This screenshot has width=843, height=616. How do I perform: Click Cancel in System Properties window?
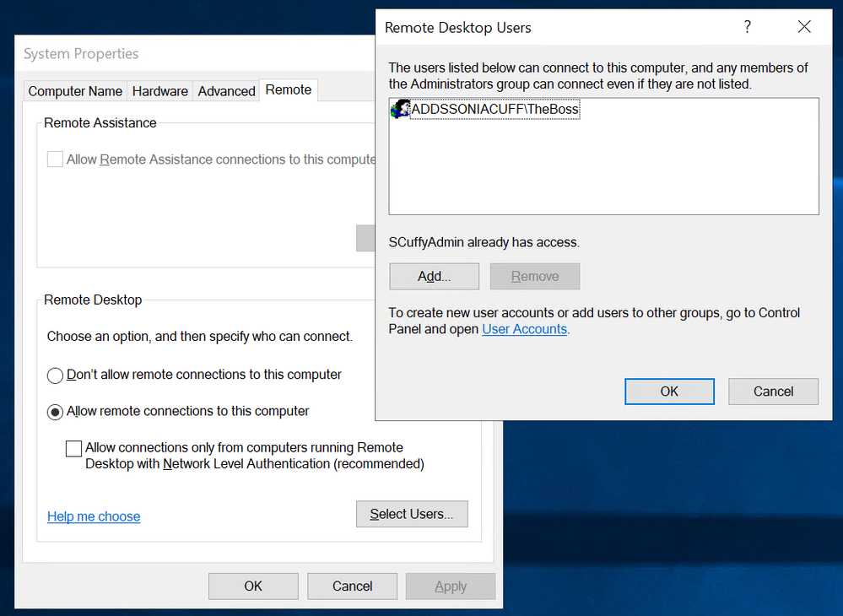(x=352, y=586)
